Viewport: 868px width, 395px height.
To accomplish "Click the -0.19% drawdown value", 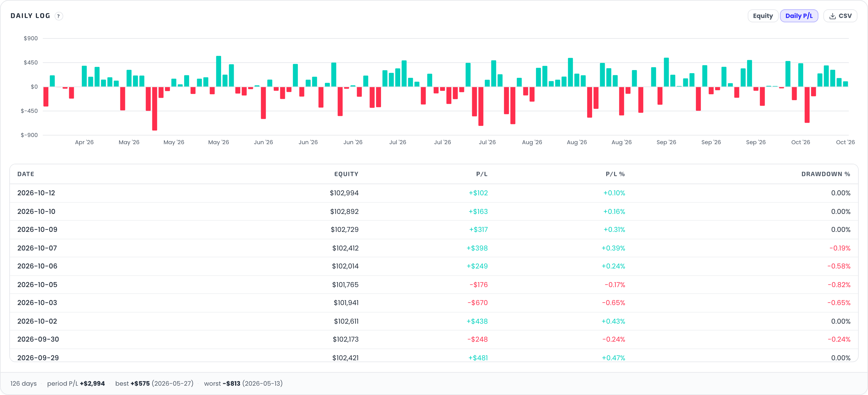I will pos(840,248).
